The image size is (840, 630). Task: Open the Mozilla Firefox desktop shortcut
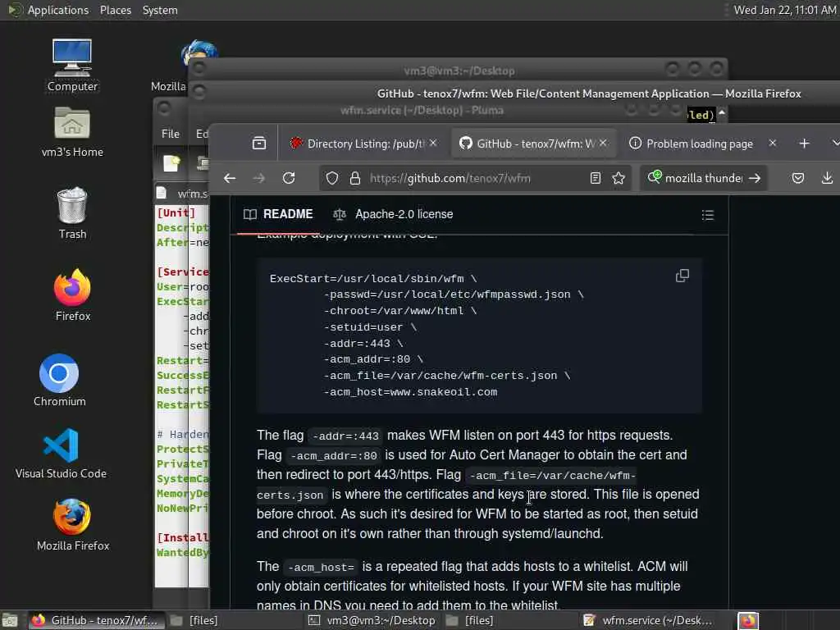pos(73,525)
